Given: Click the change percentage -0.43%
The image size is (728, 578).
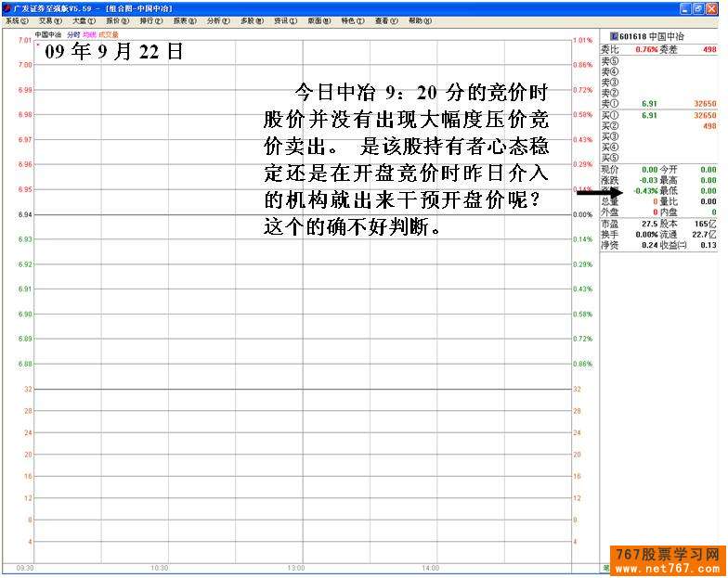Looking at the screenshot, I should tap(646, 191).
